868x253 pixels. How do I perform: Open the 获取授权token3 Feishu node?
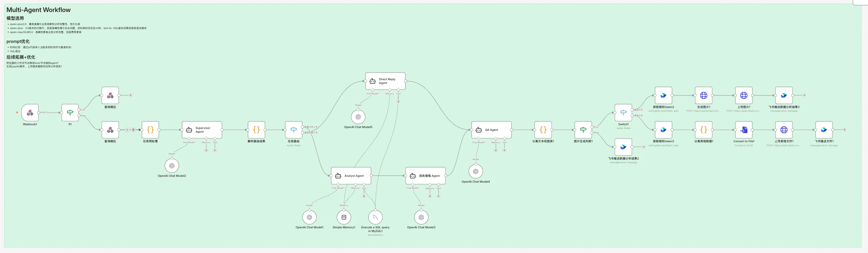pos(663,130)
